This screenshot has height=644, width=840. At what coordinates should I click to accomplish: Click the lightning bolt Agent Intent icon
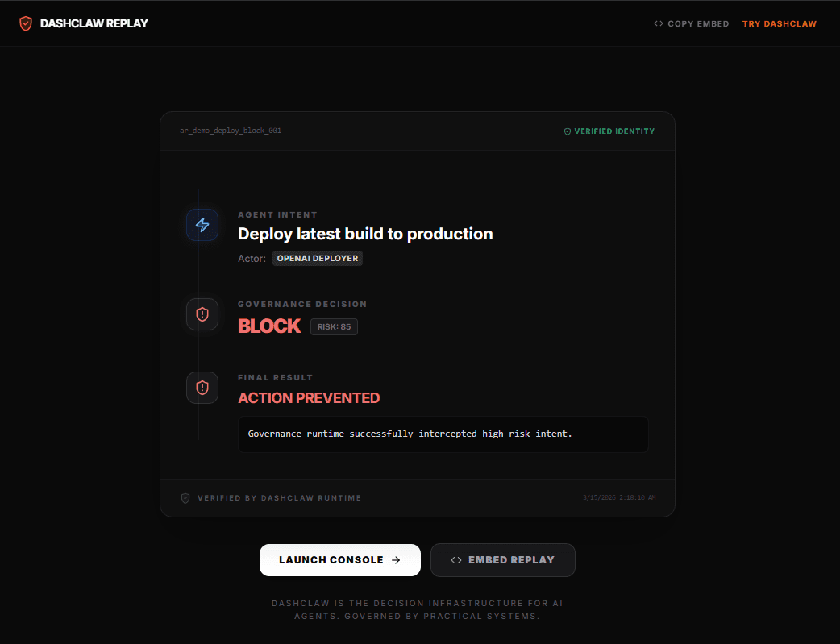(202, 225)
